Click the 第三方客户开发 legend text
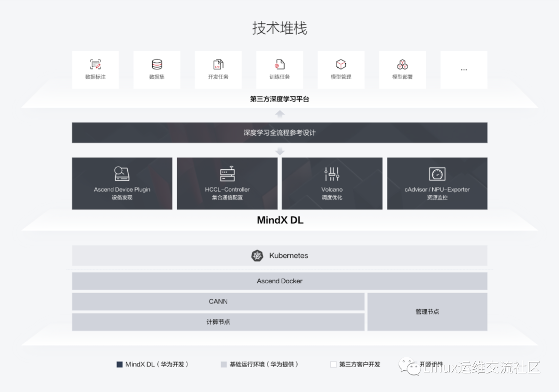559x392 pixels. (360, 364)
